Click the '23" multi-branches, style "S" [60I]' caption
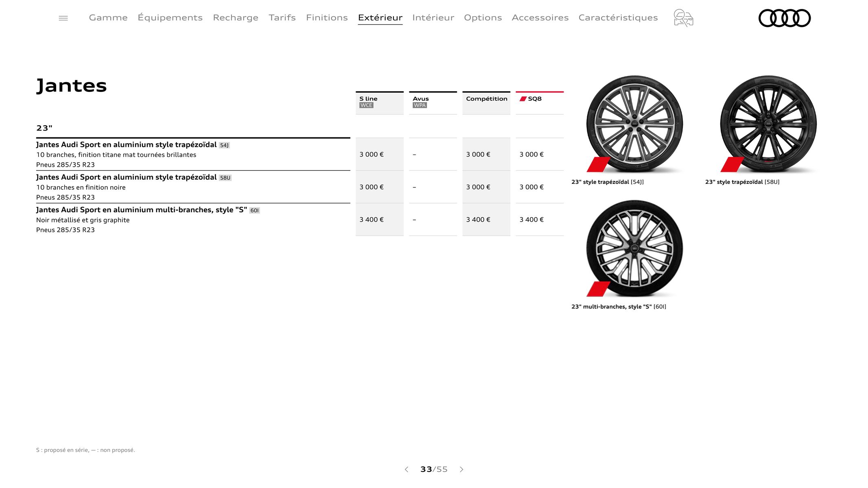Viewport: 868px width, 488px height. click(x=619, y=307)
